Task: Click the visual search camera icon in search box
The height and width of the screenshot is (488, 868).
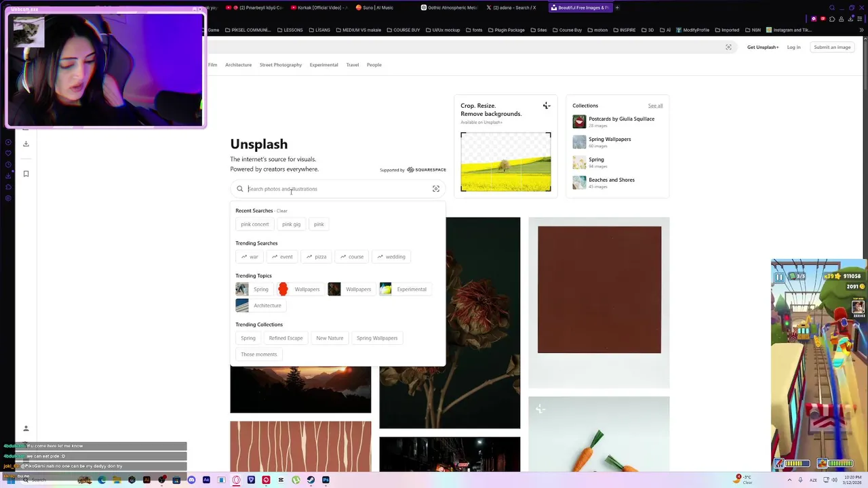Action: pos(436,189)
